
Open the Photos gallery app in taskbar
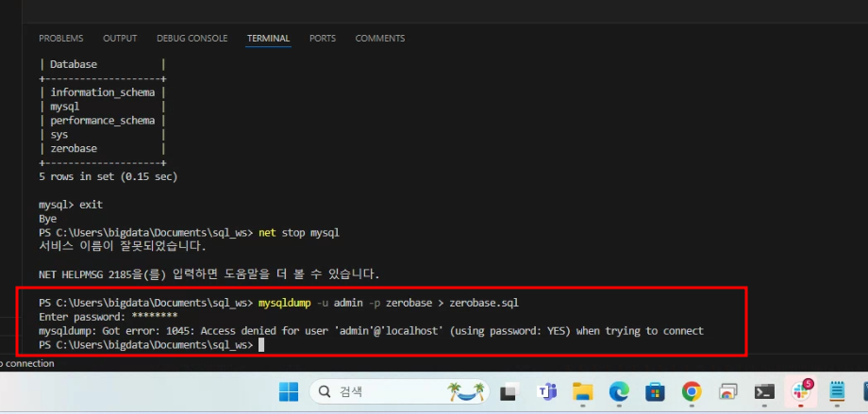click(728, 392)
